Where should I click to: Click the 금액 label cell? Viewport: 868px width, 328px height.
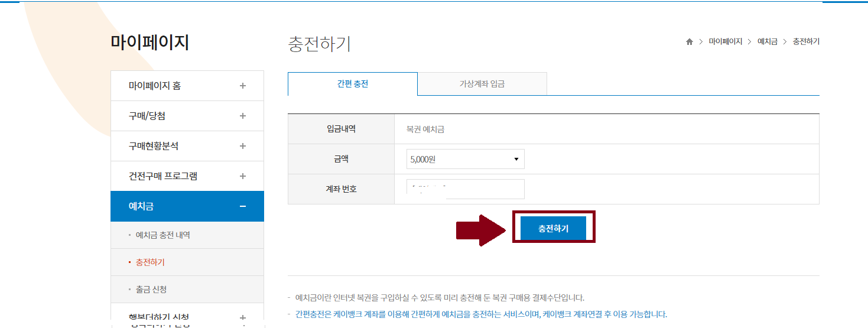pos(341,159)
